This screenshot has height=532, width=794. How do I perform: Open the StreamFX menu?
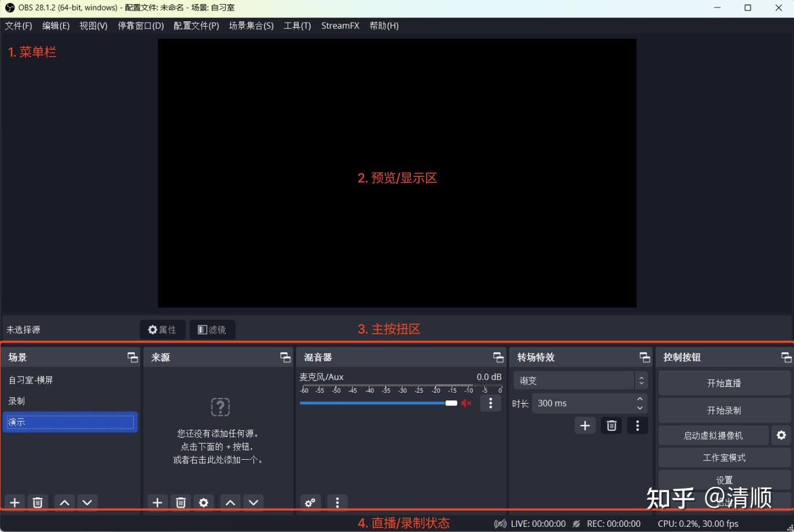[x=340, y=25]
